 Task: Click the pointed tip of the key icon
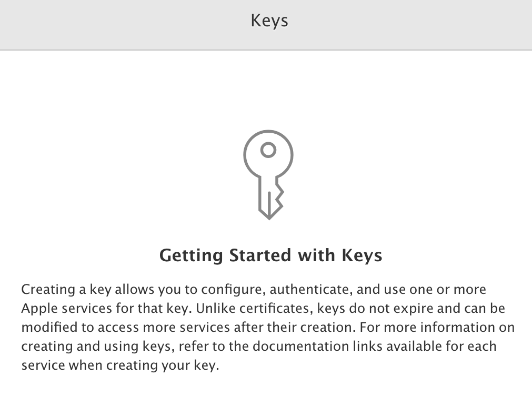pos(269,215)
